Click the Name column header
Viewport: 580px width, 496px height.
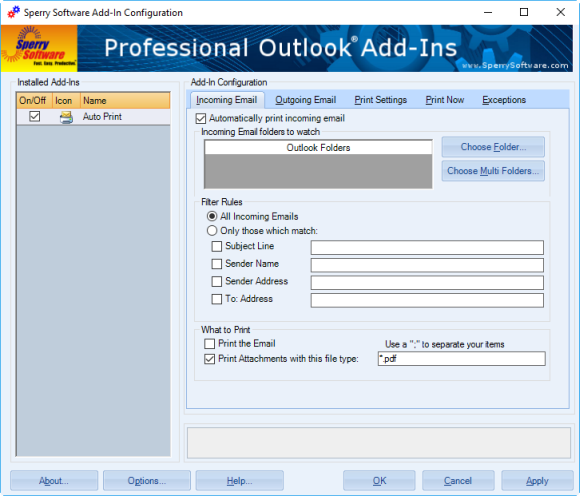[x=125, y=101]
